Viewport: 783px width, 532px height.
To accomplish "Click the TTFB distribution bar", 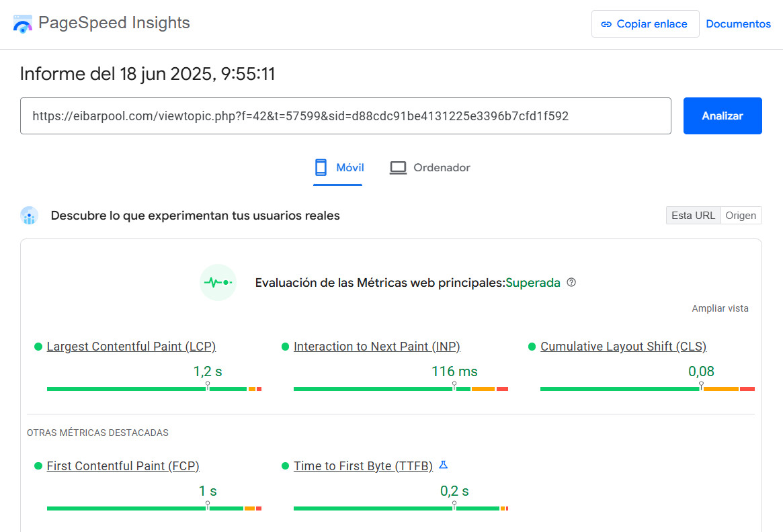I will (x=401, y=508).
